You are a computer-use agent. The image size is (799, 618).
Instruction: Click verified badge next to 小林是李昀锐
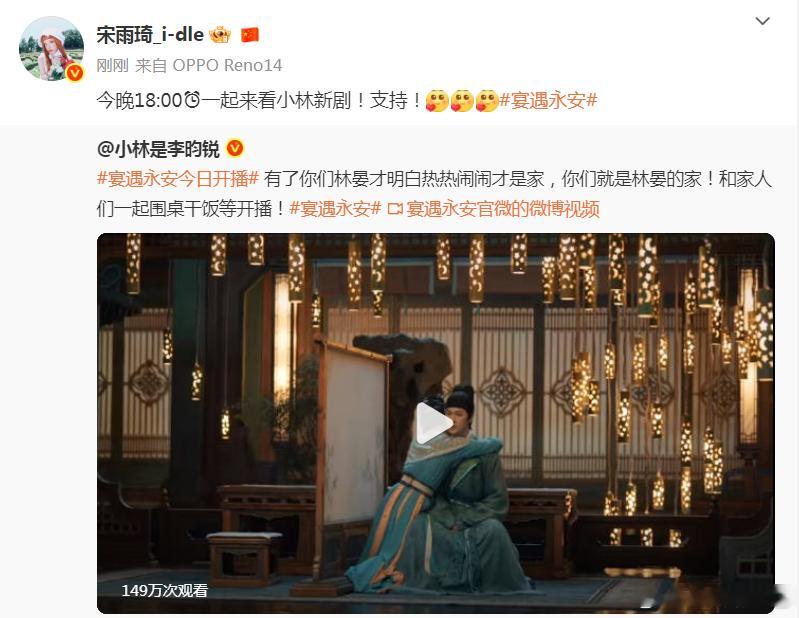(235, 148)
